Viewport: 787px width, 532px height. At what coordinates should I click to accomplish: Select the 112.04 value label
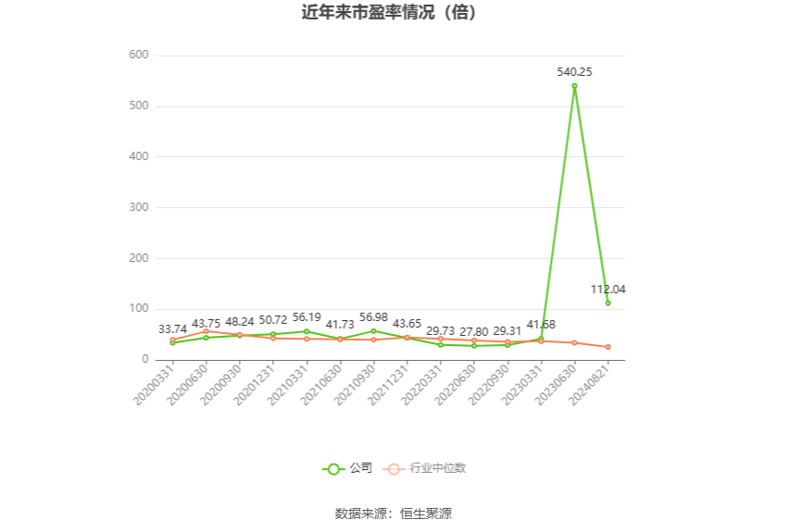(x=607, y=290)
